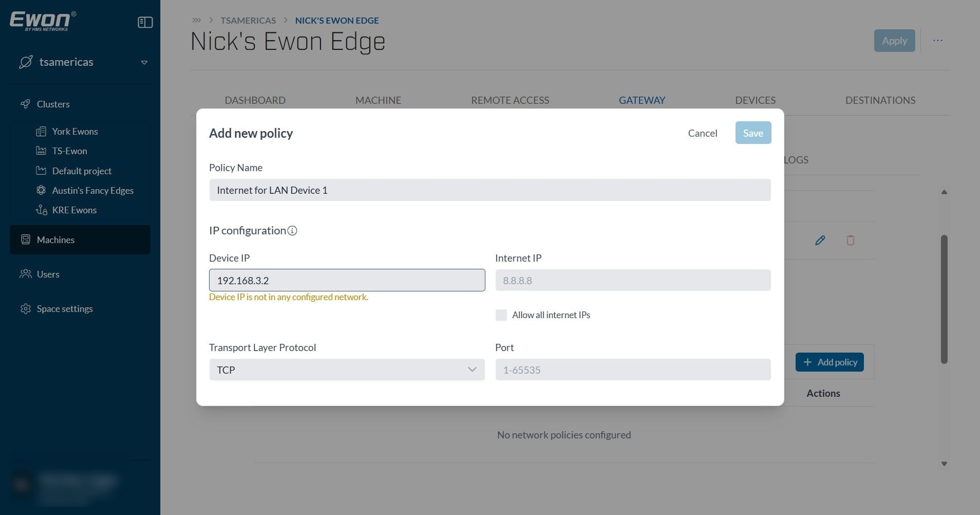Click the Policy Name input field
The image size is (980, 515).
pos(490,190)
